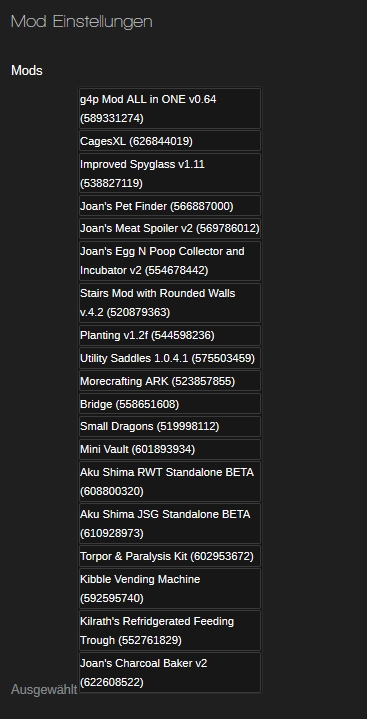The height and width of the screenshot is (719, 367).
Task: Select Morecrafting ARK mod
Action: (x=170, y=381)
